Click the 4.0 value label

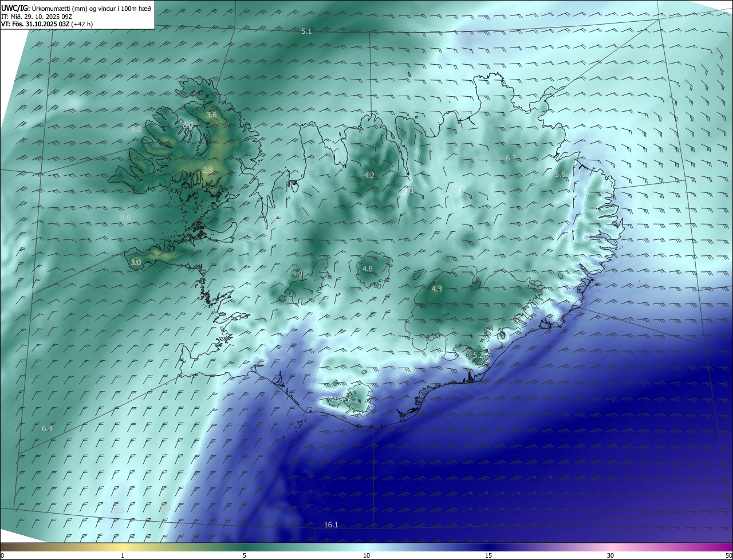click(297, 274)
